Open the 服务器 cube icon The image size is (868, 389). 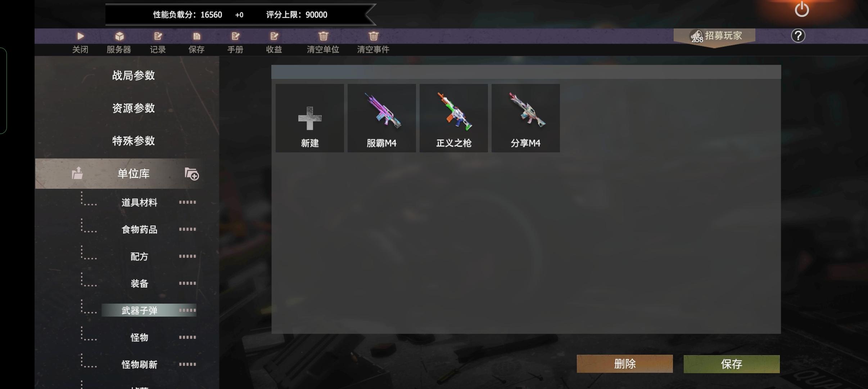point(119,36)
